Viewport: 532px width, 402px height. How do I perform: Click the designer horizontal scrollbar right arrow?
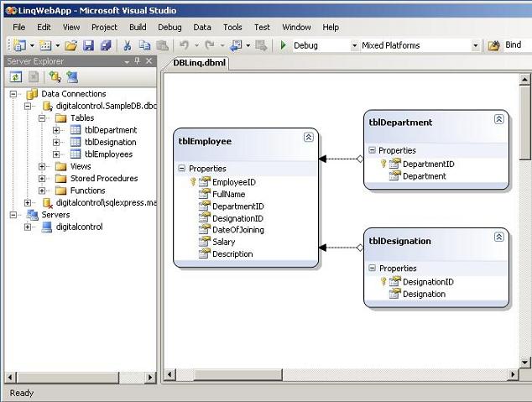click(513, 374)
